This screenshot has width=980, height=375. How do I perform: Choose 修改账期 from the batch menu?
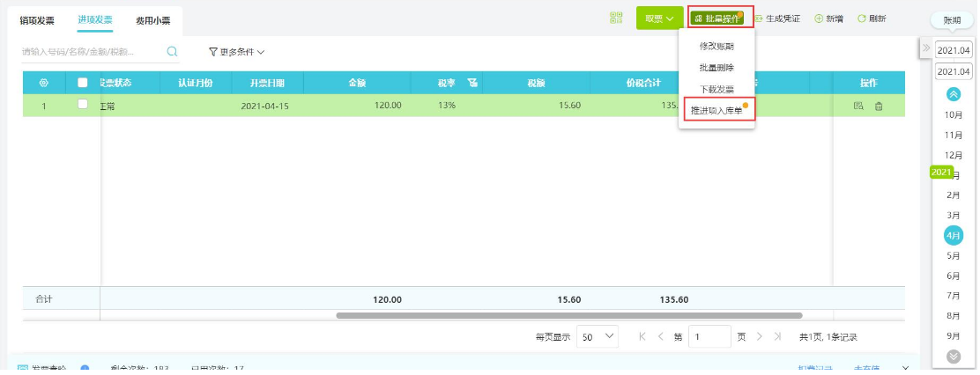(716, 46)
